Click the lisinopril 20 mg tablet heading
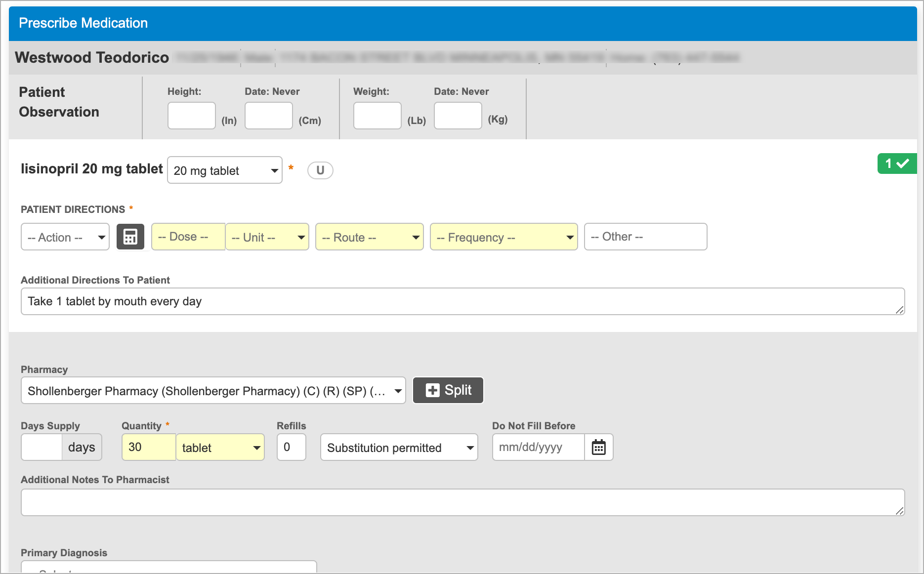The height and width of the screenshot is (574, 924). pos(92,169)
